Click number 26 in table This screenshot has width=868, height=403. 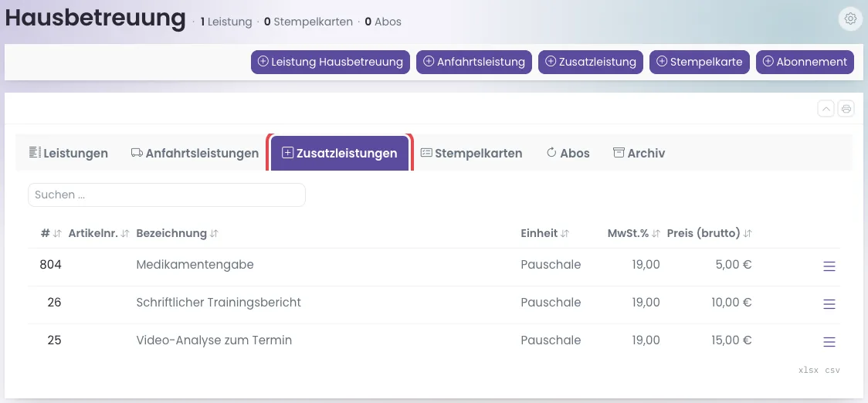pos(54,303)
